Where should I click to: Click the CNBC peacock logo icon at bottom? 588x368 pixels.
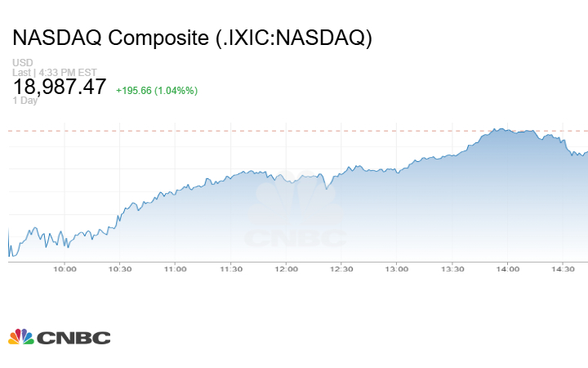20,337
